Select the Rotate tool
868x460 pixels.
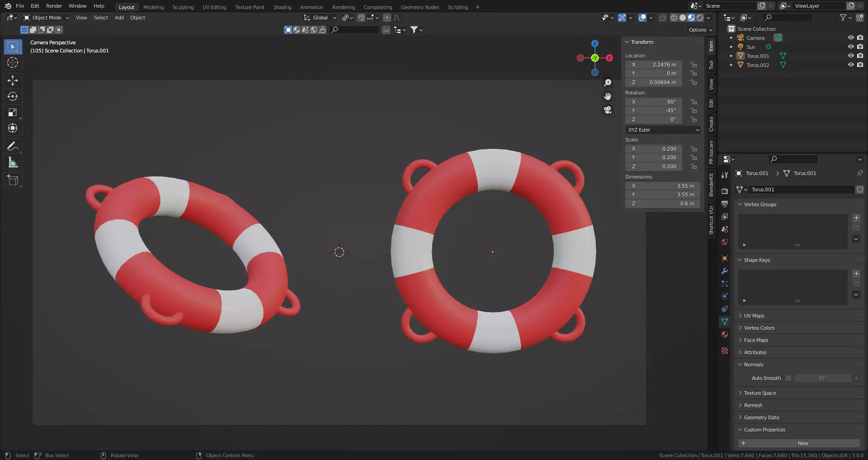pyautogui.click(x=13, y=96)
